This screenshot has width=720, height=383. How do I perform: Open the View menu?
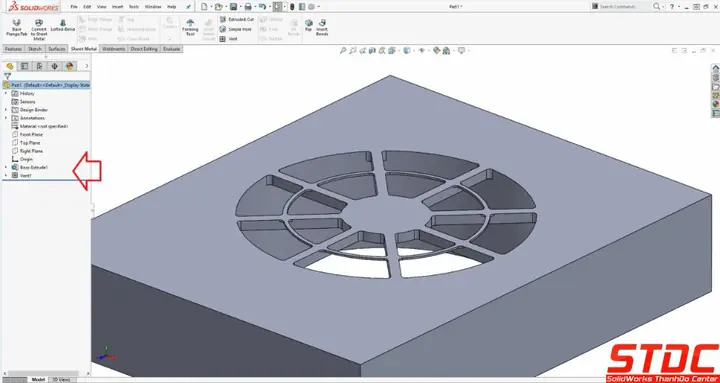[x=101, y=7]
